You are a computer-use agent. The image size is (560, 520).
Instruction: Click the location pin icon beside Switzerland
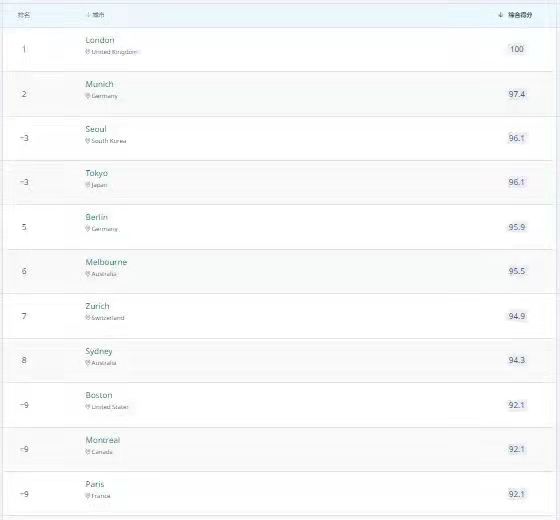click(88, 318)
